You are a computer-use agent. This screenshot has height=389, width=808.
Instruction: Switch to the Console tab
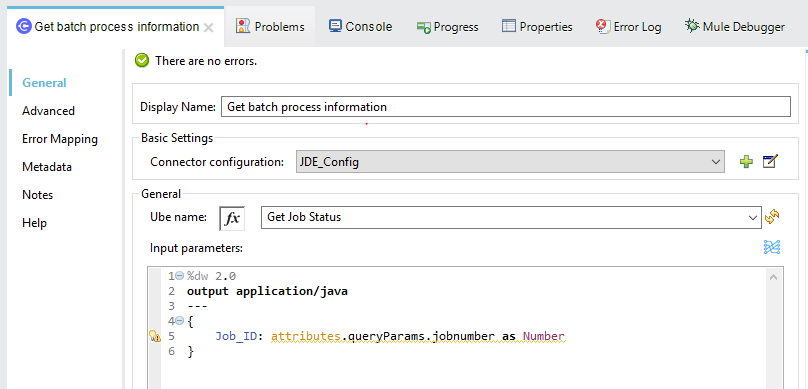tap(361, 27)
